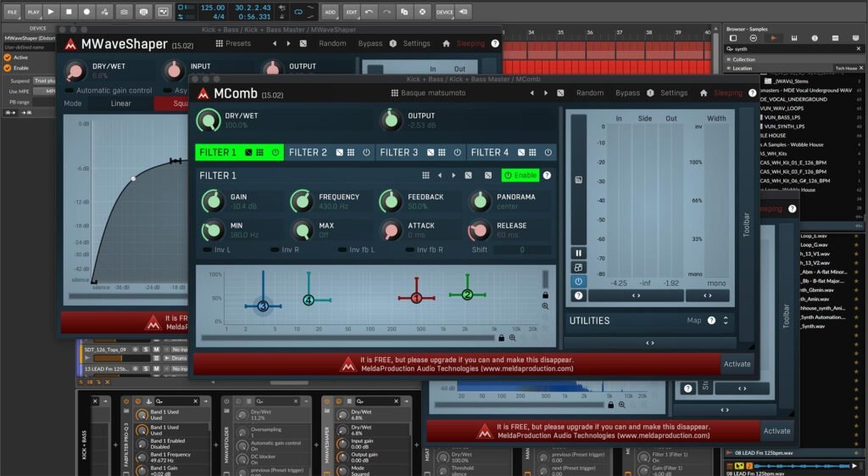Click the MComb Activate button

pyautogui.click(x=737, y=364)
